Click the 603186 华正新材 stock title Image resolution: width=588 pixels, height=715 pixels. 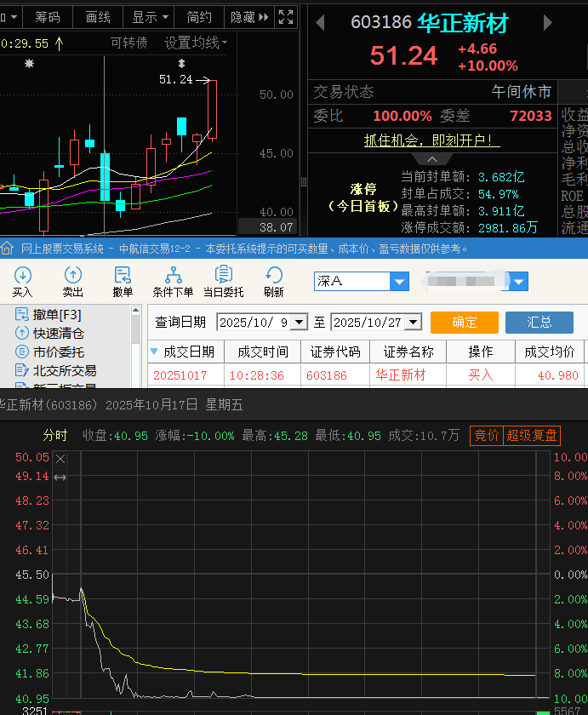coord(429,22)
